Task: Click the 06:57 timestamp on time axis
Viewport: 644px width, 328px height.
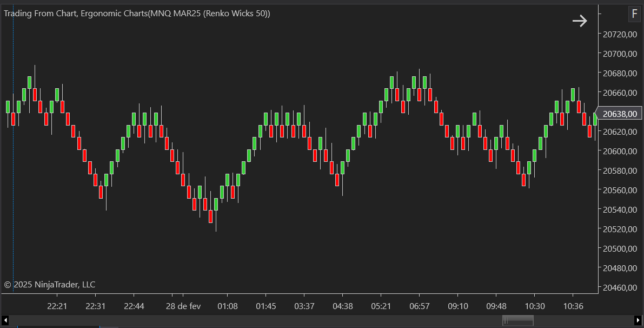Action: click(x=420, y=306)
